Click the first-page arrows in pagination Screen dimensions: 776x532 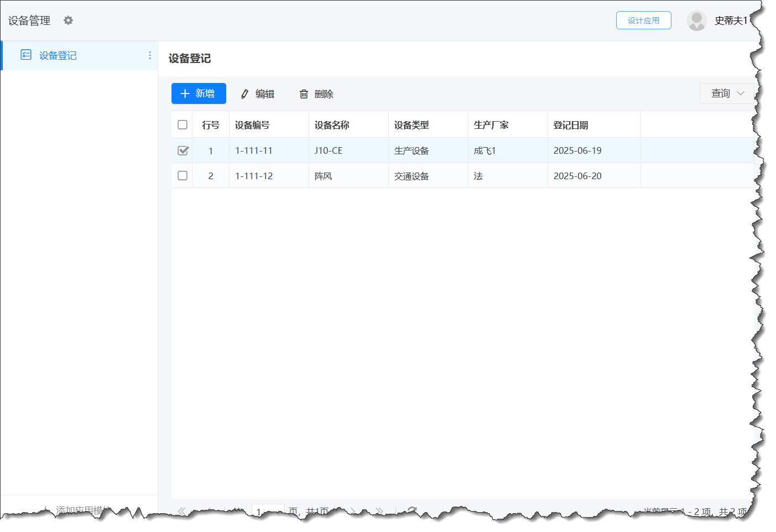(x=181, y=511)
